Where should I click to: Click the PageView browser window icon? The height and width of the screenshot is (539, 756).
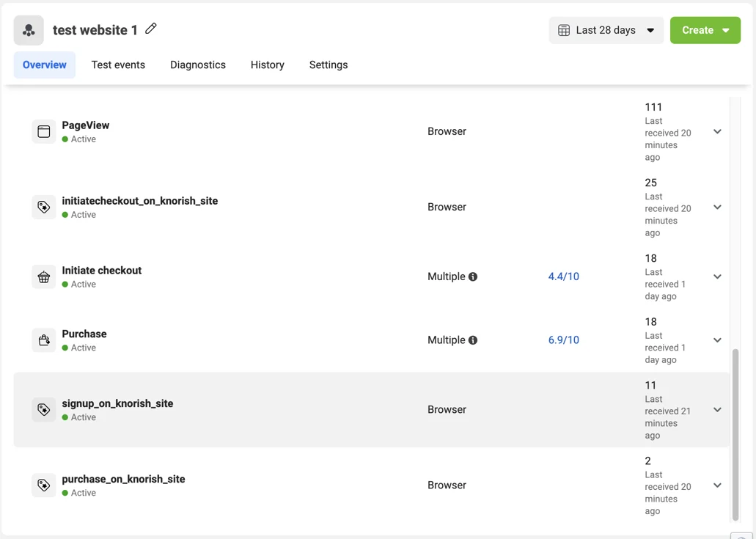coord(44,132)
